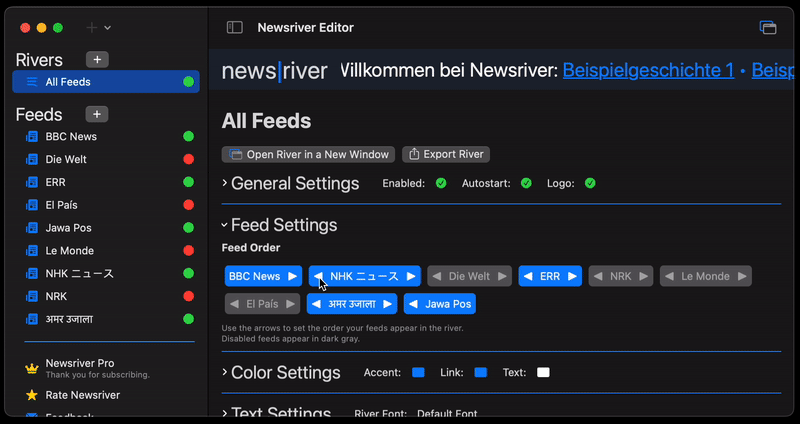Image resolution: width=800 pixels, height=424 pixels.
Task: Click Open River in a New Window
Action: (308, 155)
